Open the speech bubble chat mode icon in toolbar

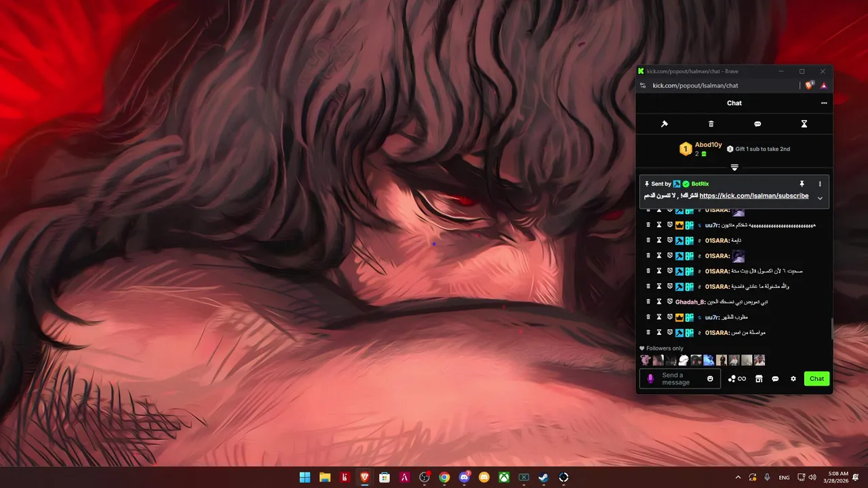click(757, 124)
